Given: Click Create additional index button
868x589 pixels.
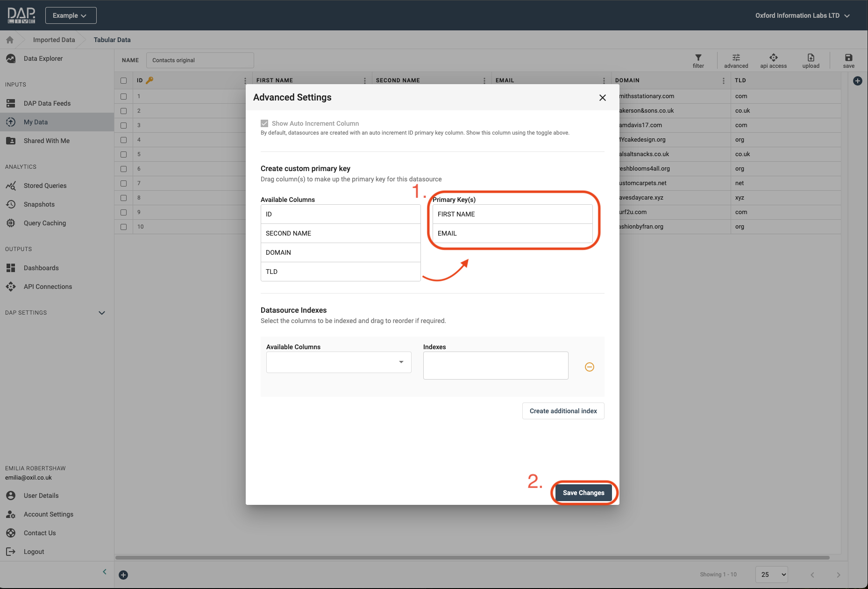Looking at the screenshot, I should (x=563, y=411).
